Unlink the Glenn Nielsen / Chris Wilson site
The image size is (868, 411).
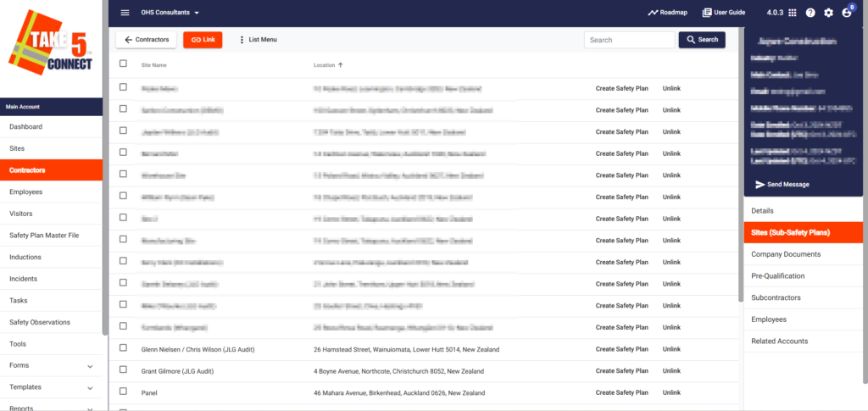point(671,349)
